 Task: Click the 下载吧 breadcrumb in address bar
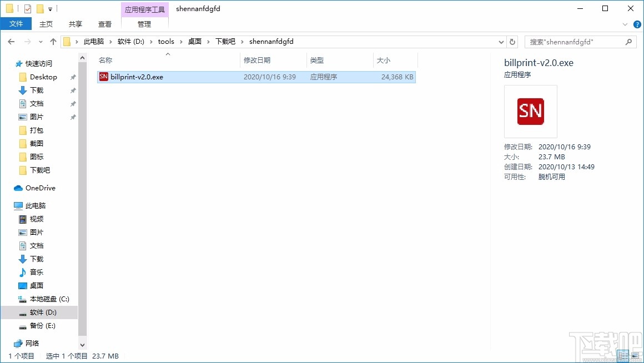225,41
